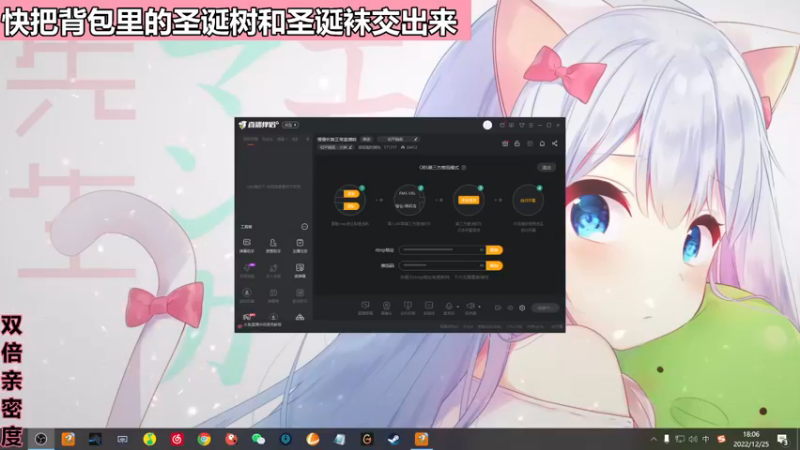
Task: Open the person-icon tool in toolbox top row
Action: click(273, 245)
